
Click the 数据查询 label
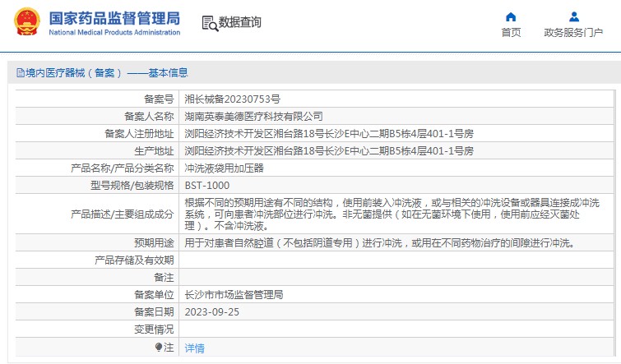(x=240, y=22)
